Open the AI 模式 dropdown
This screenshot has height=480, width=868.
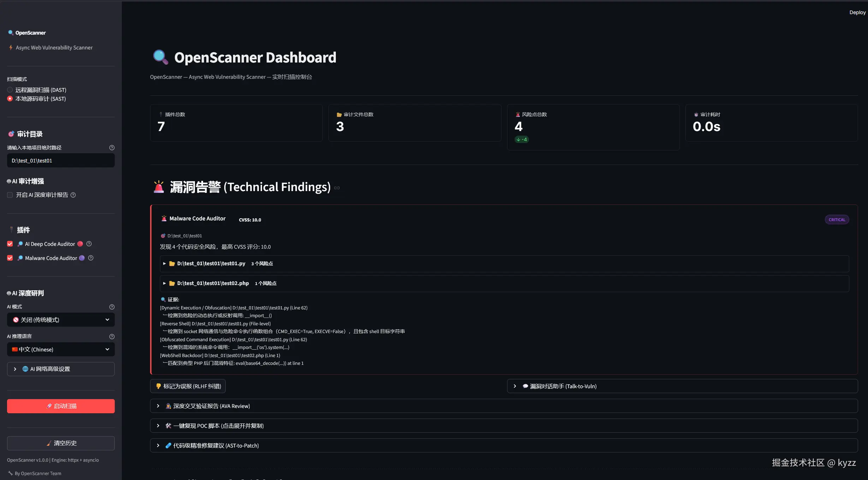click(61, 320)
